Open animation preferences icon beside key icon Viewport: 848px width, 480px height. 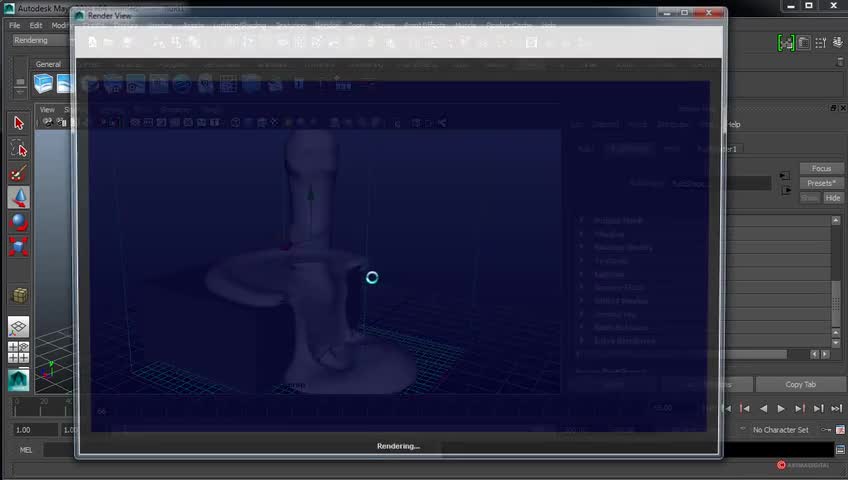point(840,430)
